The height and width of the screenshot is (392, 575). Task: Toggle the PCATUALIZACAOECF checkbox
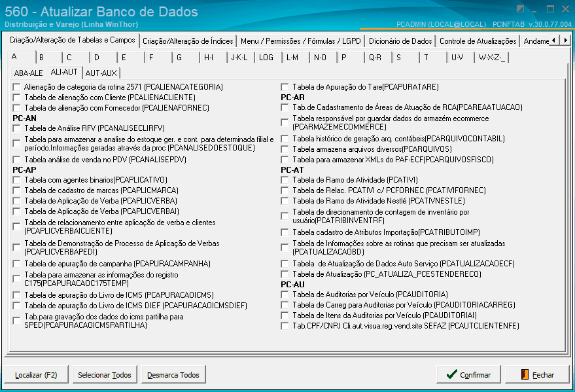(285, 264)
